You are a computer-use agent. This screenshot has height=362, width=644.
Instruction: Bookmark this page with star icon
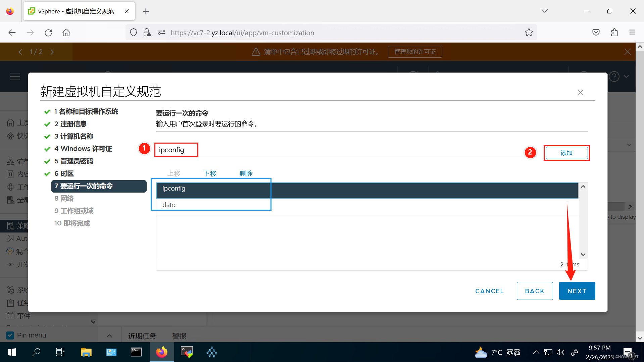(529, 33)
